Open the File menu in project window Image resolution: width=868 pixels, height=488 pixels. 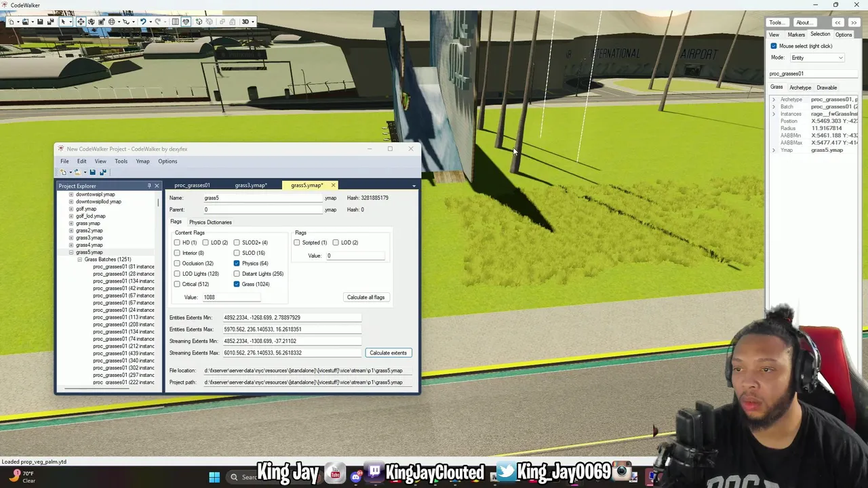[x=64, y=161]
